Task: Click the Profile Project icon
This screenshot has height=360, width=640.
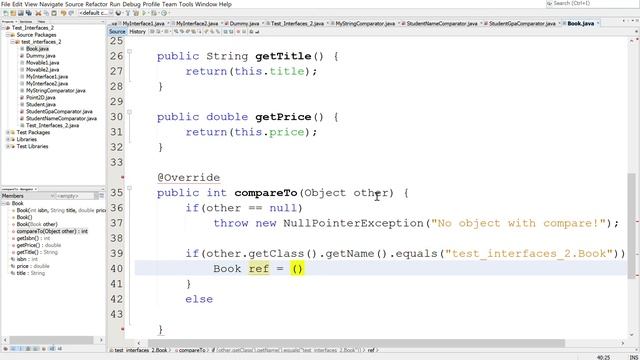Action: pos(164,13)
